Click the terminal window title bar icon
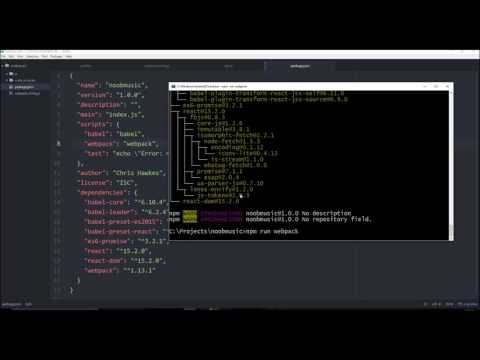This screenshot has width=480, height=360. pos(173,86)
